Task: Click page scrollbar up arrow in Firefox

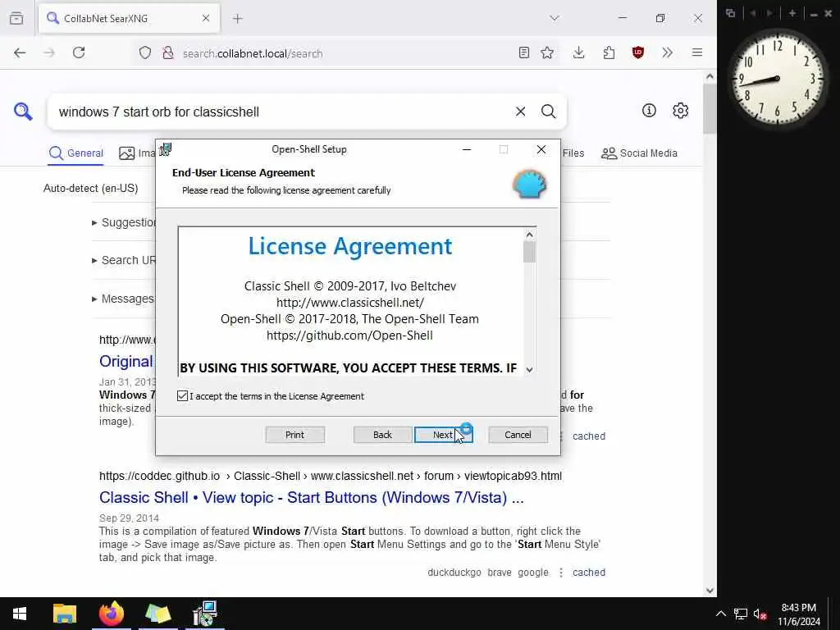Action: pos(710,76)
